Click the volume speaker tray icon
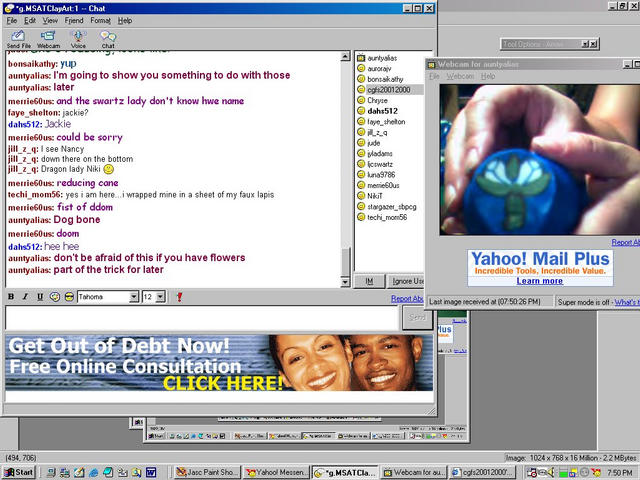This screenshot has width=640, height=480. pyautogui.click(x=551, y=473)
